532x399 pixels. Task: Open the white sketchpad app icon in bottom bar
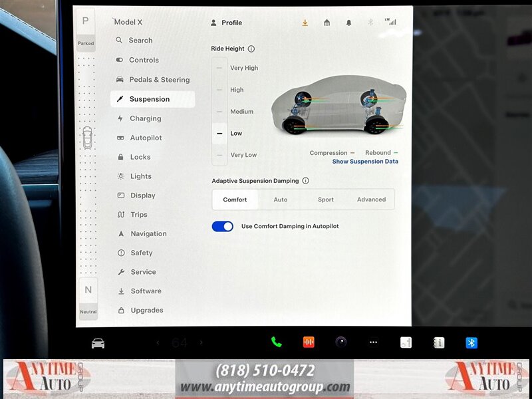406,342
